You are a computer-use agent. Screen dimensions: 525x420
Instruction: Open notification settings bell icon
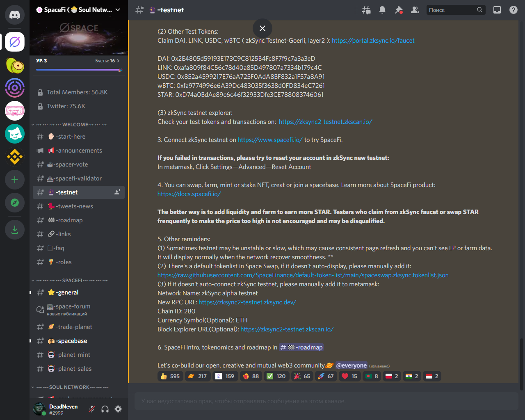pyautogui.click(x=382, y=10)
